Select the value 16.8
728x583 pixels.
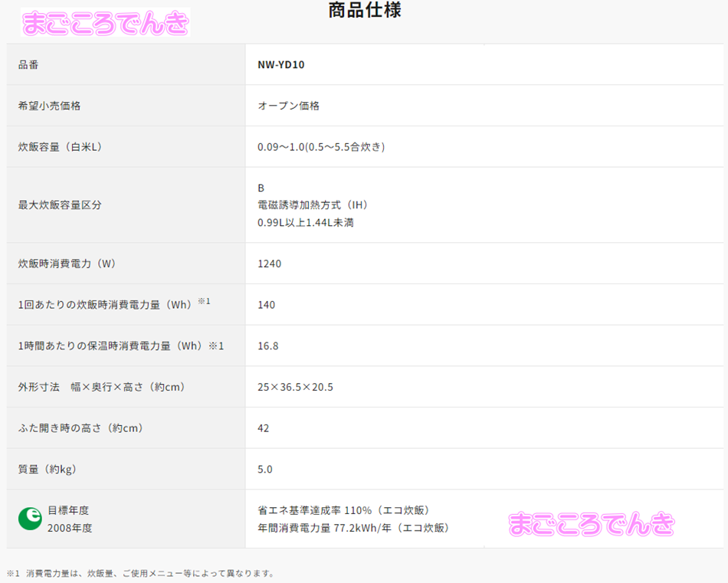point(268,346)
